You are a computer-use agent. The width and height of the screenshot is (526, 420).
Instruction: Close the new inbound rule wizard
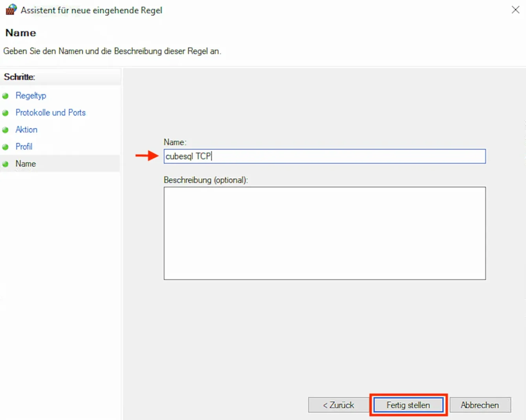tap(515, 10)
